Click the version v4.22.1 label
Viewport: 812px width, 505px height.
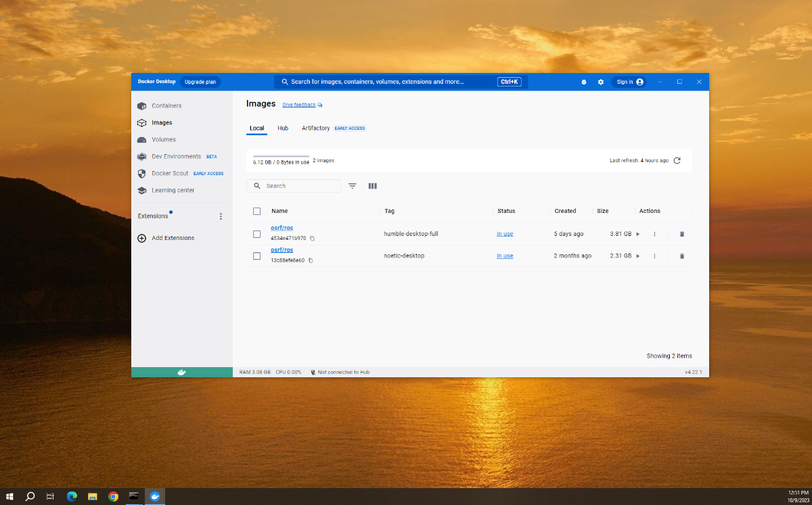[694, 372]
